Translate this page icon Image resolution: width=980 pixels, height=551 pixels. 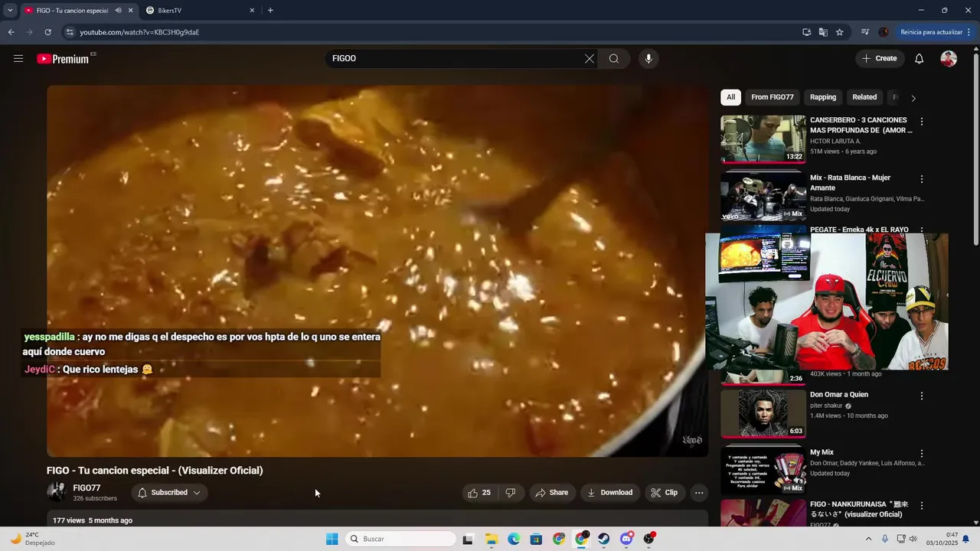(823, 32)
